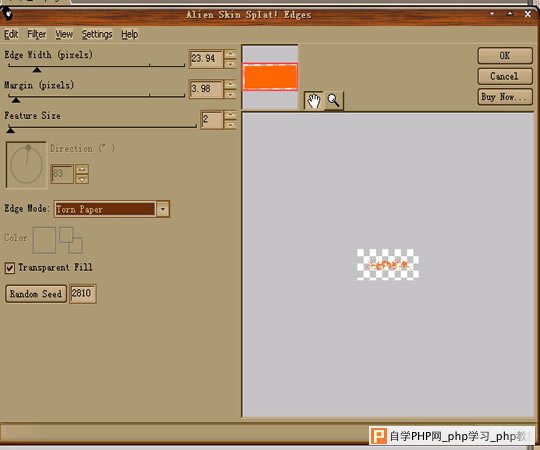Decrease Margin value with down arrow
Image resolution: width=540 pixels, height=450 pixels.
tap(230, 94)
